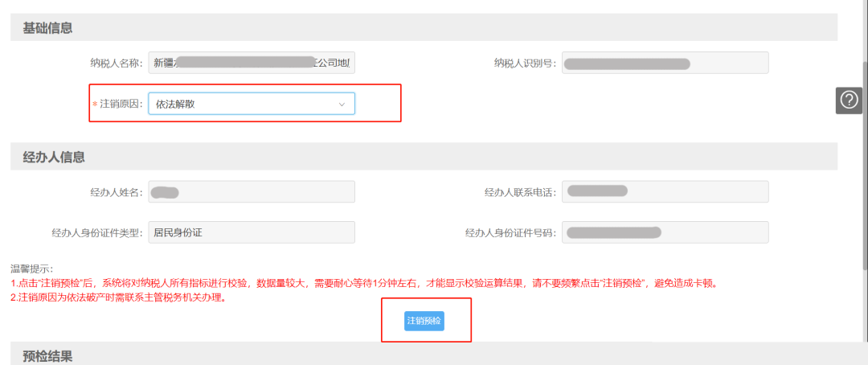Image resolution: width=868 pixels, height=365 pixels.
Task: Focus the 经办人身份证件号码 input field
Action: click(665, 232)
